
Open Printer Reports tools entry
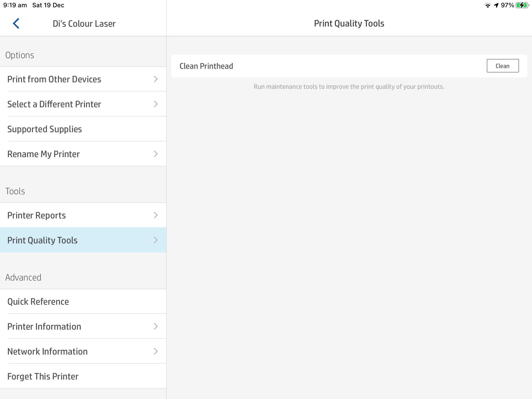[x=37, y=215]
